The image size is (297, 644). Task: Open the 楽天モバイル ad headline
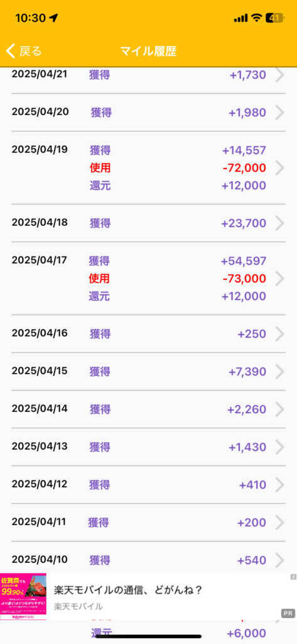point(128,590)
